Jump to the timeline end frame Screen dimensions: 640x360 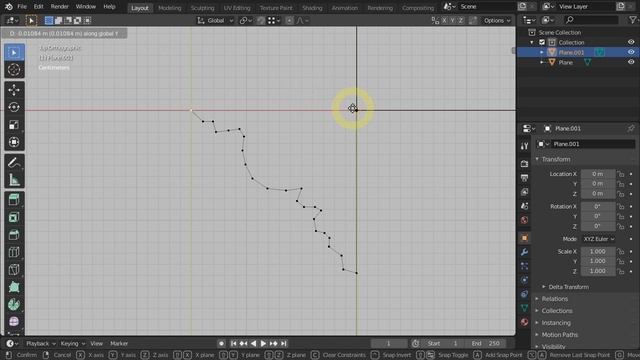pos(284,344)
